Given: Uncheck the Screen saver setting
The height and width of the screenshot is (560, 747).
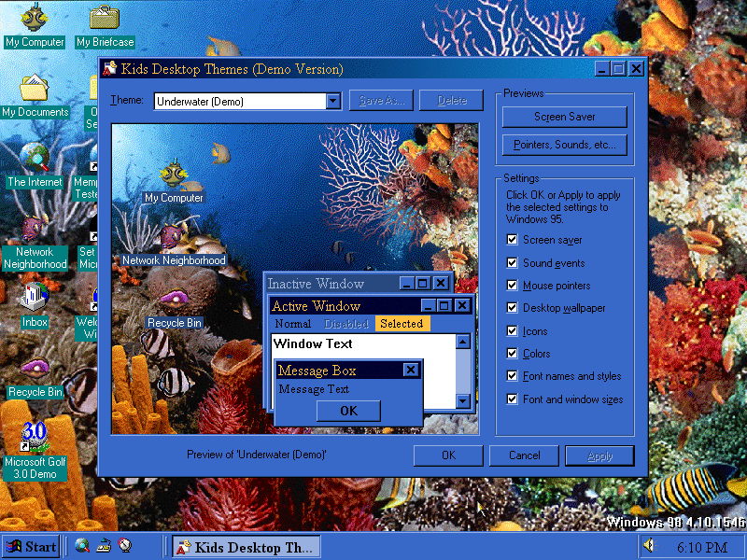Looking at the screenshot, I should pos(512,240).
